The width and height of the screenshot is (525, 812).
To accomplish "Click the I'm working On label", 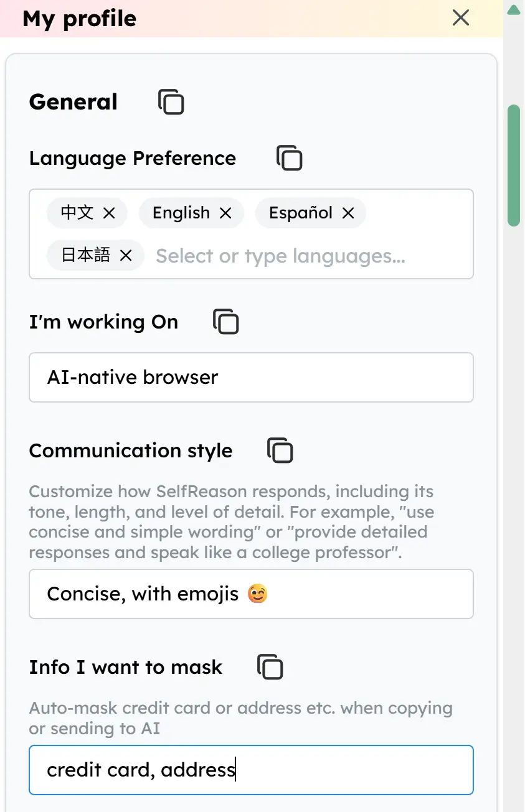I will tap(104, 322).
